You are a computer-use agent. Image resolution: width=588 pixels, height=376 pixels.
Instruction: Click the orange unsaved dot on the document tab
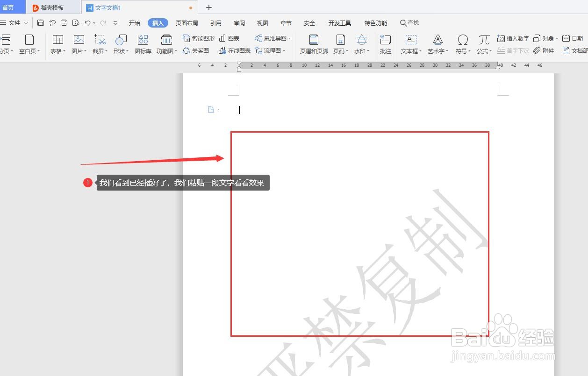pyautogui.click(x=191, y=8)
